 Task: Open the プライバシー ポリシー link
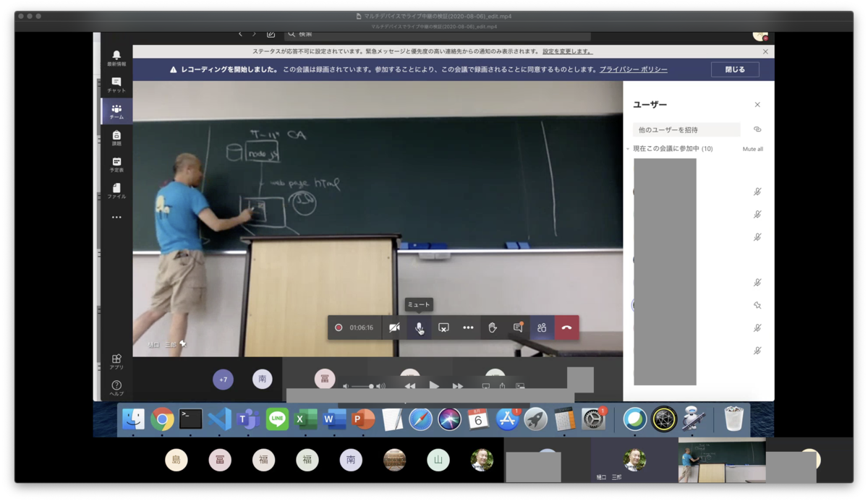[x=633, y=69]
